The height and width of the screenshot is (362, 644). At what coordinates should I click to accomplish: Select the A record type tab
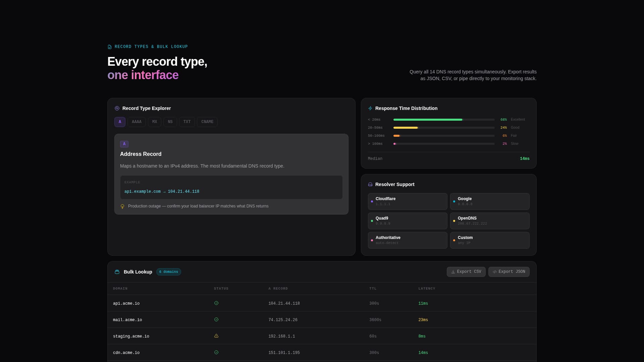tap(120, 122)
